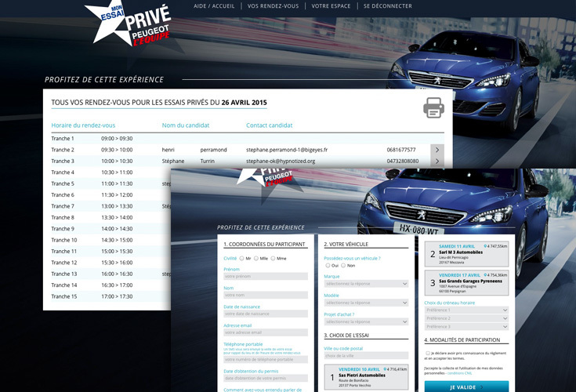Select the Mlle civility radio button

click(x=256, y=258)
